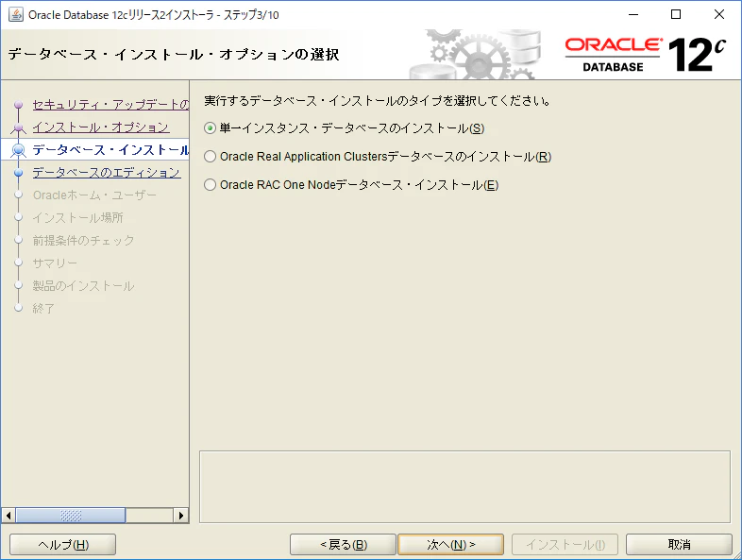
Task: Click instruction text 実行するデータベース・インストールのタイプを選択してください
Action: tap(378, 101)
